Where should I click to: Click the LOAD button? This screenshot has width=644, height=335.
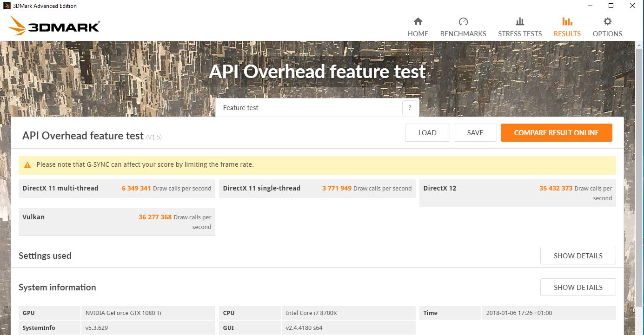point(427,132)
